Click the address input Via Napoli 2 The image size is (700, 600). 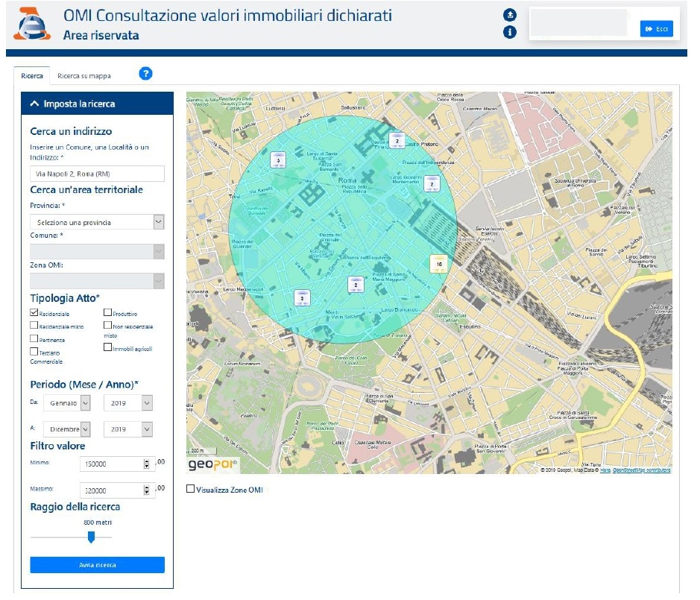(x=98, y=174)
